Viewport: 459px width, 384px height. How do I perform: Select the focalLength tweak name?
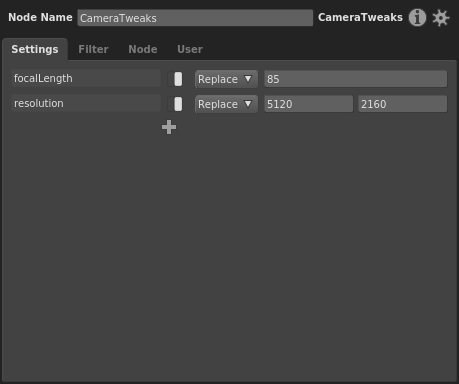coord(86,78)
